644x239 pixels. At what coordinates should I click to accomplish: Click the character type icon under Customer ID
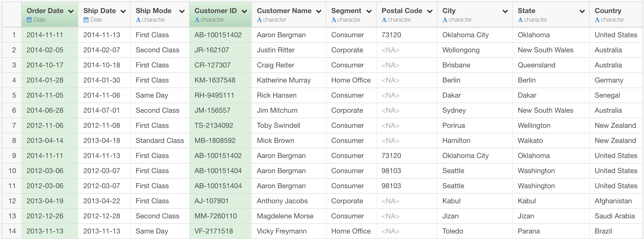pyautogui.click(x=197, y=20)
